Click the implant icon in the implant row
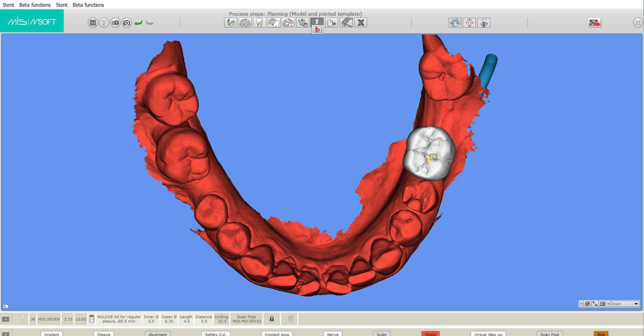The image size is (644, 336). [22, 319]
